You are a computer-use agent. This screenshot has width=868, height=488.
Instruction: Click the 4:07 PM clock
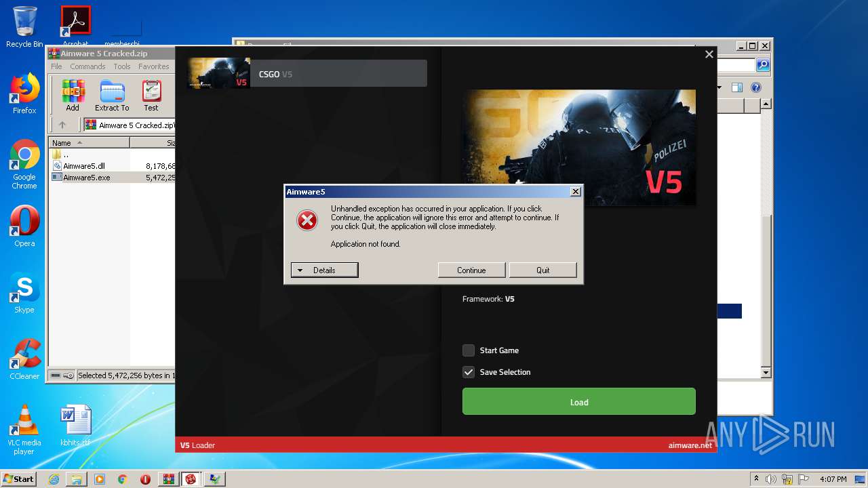tap(833, 479)
